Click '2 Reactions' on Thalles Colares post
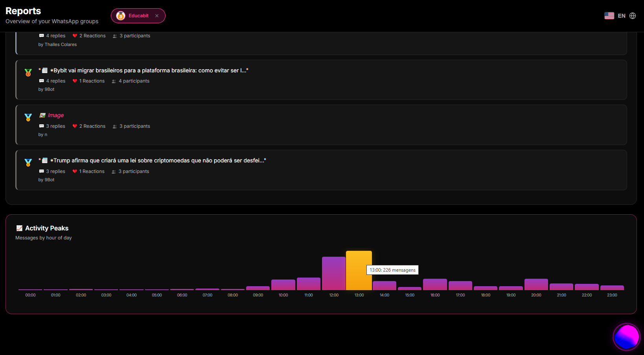Viewport: 644px width, 355px height. [x=92, y=36]
